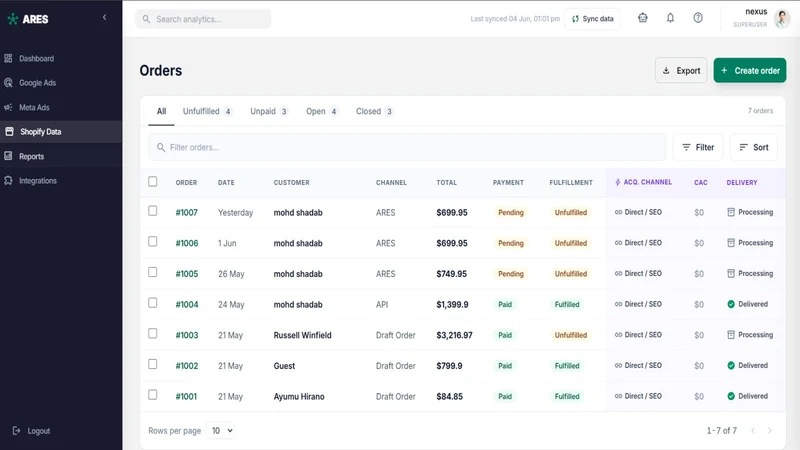Click the Google Ads target icon

[x=8, y=83]
